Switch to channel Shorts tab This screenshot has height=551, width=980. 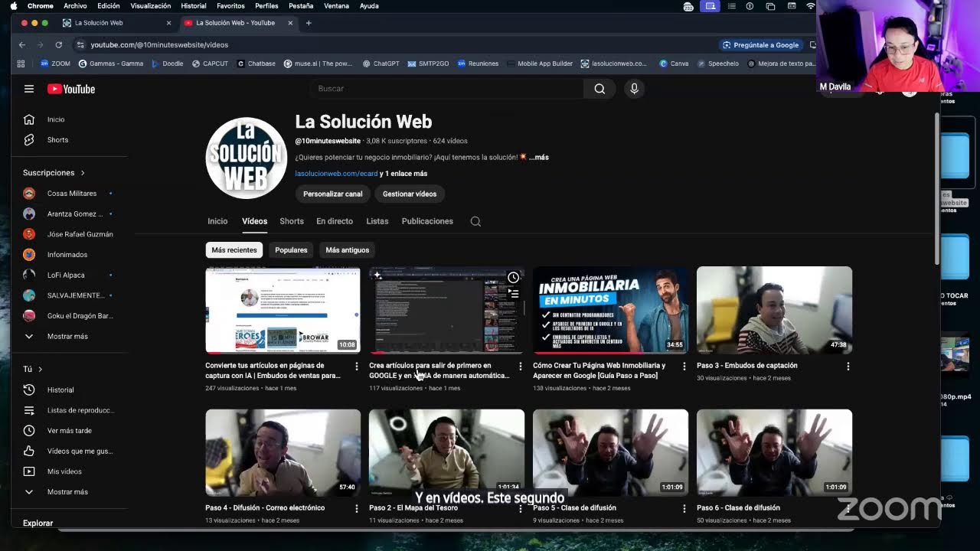(292, 221)
